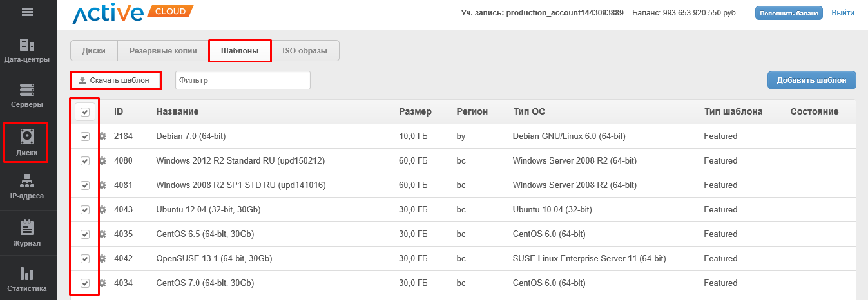Uncheck the Debian 7.0 template checkbox

pos(85,136)
